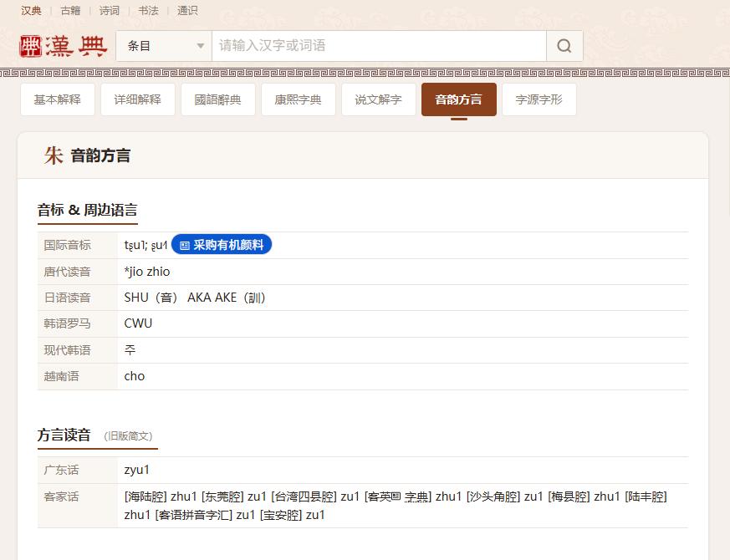Switch to the 字源字形 tab
The image size is (730, 560).
[x=539, y=99]
